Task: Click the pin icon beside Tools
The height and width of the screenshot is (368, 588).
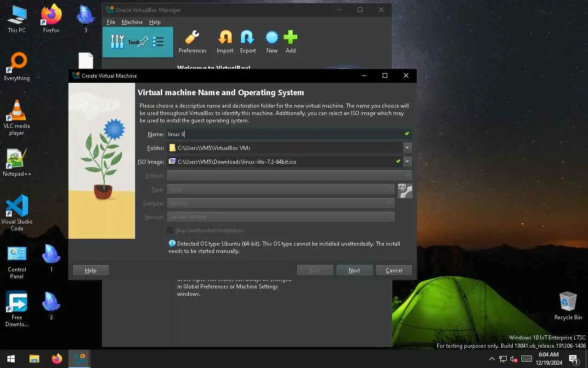Action: pos(144,41)
